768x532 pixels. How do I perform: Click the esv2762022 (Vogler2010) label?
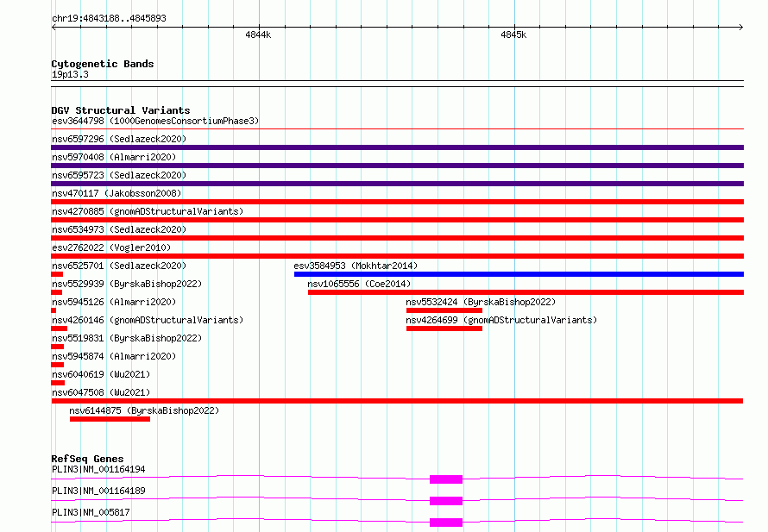(x=111, y=247)
